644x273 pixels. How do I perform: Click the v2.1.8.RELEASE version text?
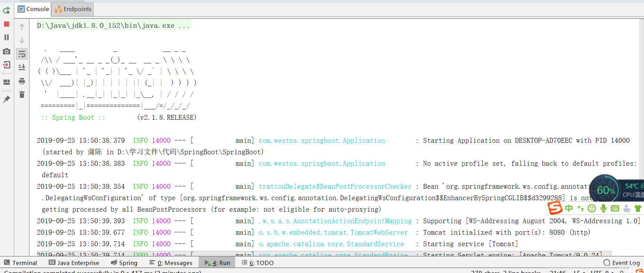[167, 118]
